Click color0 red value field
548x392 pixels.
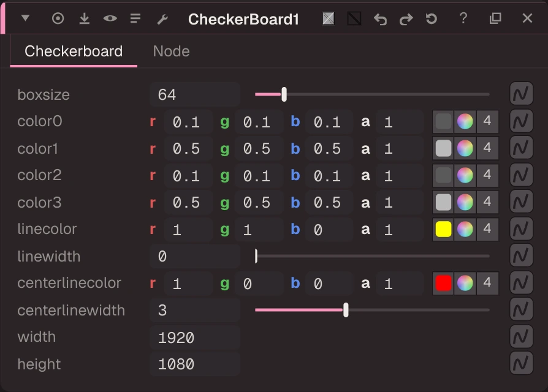pos(188,121)
